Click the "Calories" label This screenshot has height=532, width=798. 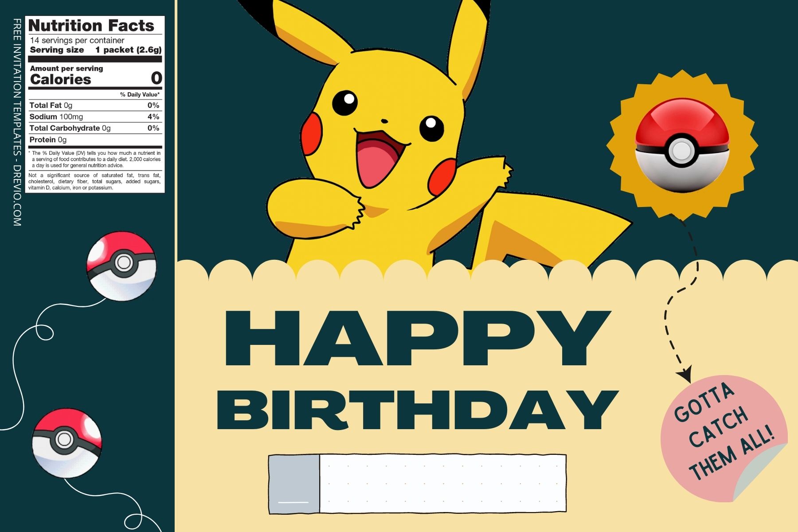(x=61, y=79)
